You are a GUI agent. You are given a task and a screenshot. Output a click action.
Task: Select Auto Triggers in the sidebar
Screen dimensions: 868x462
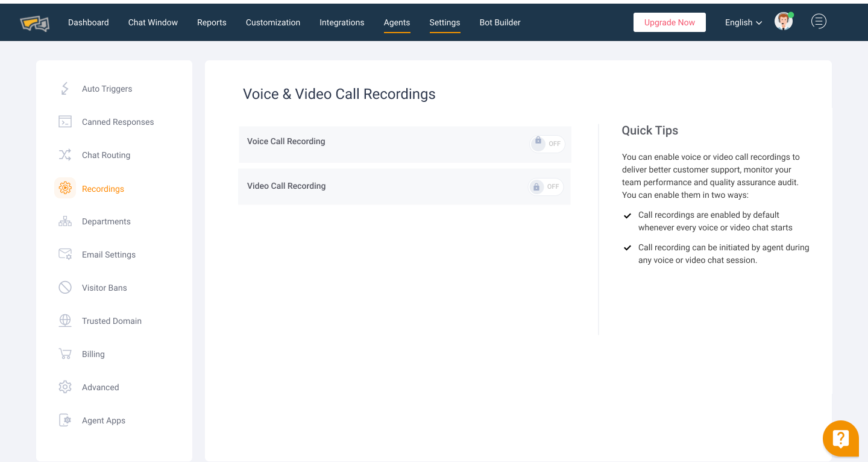[107, 89]
